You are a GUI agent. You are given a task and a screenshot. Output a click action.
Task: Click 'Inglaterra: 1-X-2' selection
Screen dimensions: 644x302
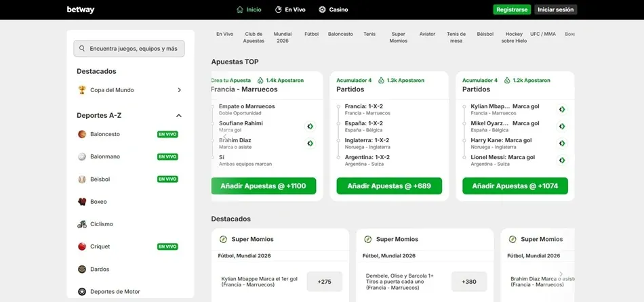tap(367, 140)
